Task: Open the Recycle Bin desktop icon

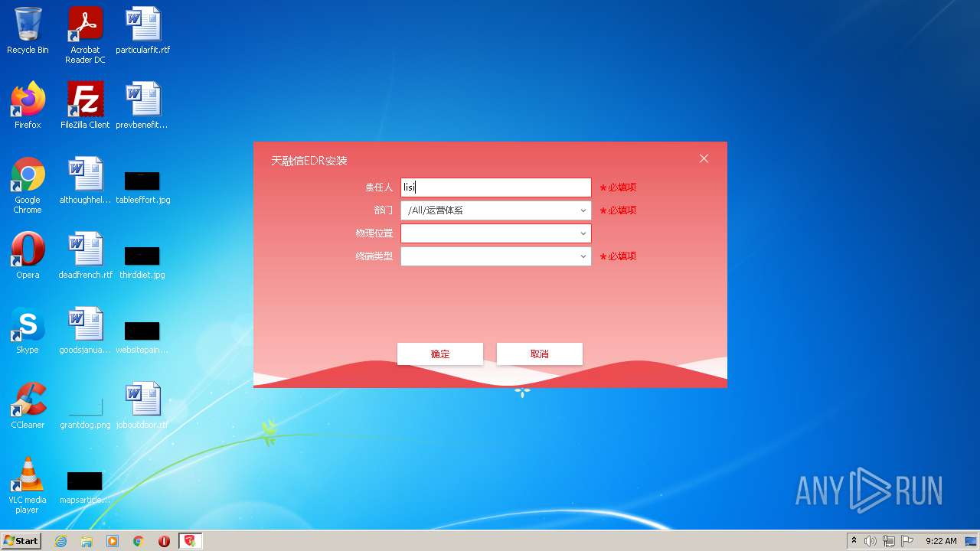Action: pyautogui.click(x=28, y=31)
